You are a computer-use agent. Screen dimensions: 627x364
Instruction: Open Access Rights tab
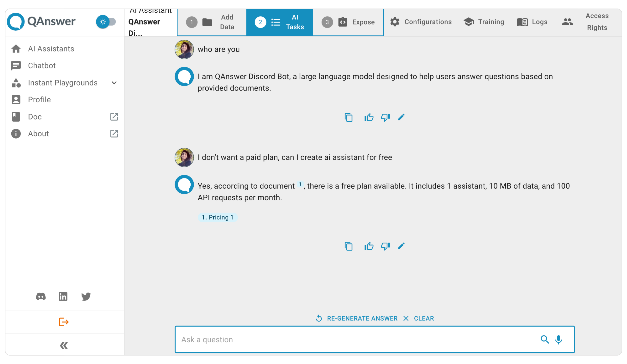585,22
